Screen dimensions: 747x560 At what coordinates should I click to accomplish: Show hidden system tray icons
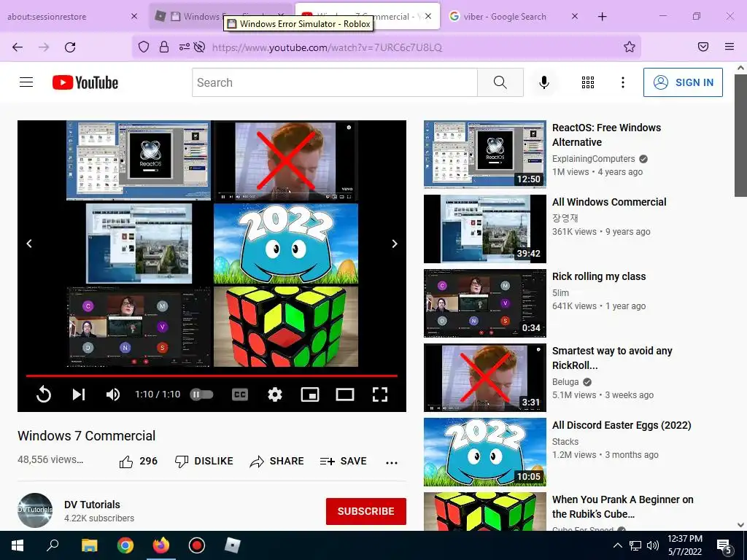617,545
